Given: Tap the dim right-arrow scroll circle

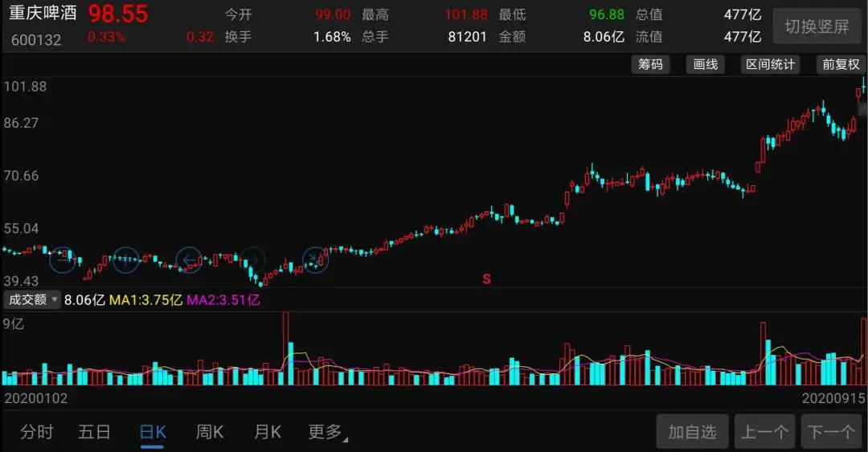Looking at the screenshot, I should (252, 259).
